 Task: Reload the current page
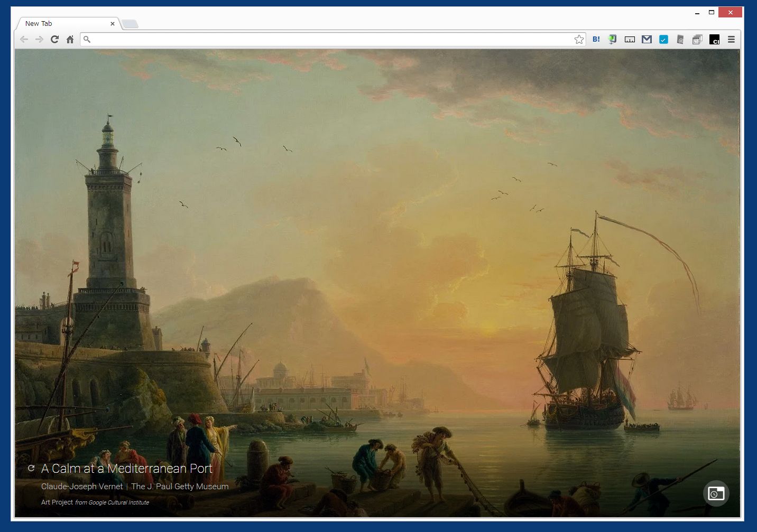(x=54, y=39)
